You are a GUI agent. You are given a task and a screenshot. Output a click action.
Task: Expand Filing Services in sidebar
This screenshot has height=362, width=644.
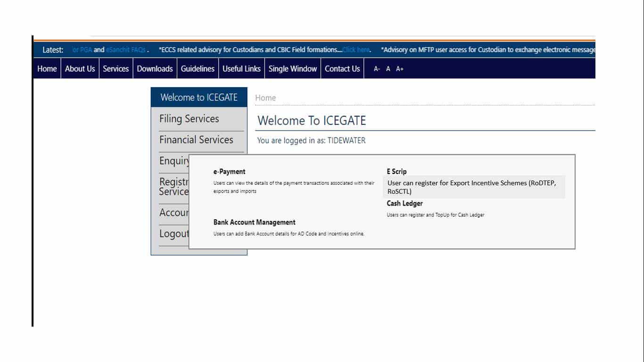(x=189, y=119)
